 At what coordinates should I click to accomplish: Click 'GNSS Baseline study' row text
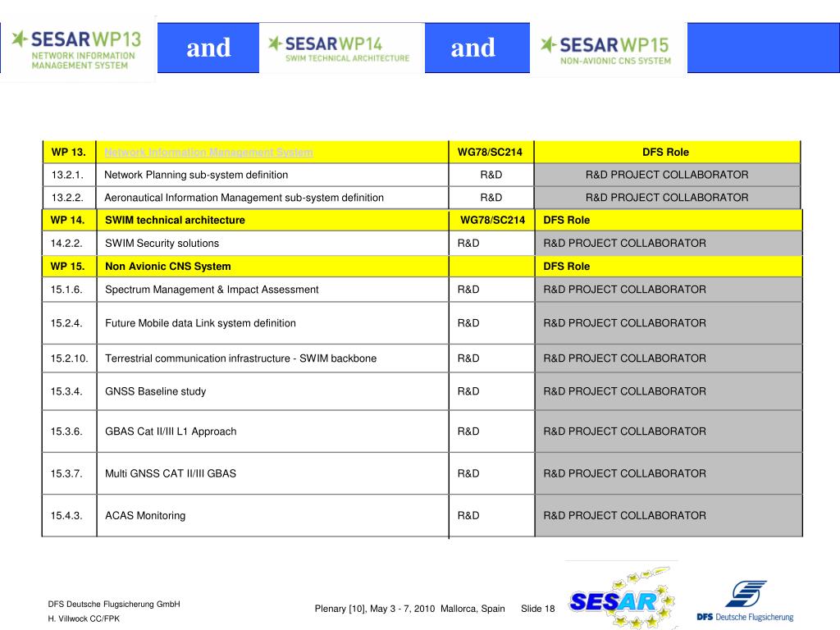(155, 391)
